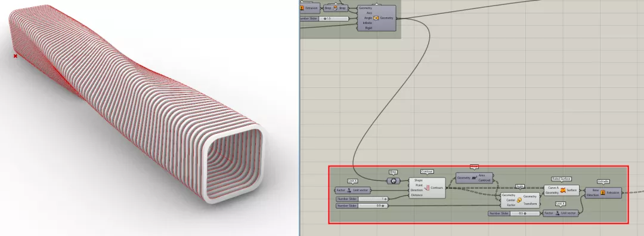644x236 pixels.
Task: Click the Twist component's Geometry output
Action: coord(386,18)
